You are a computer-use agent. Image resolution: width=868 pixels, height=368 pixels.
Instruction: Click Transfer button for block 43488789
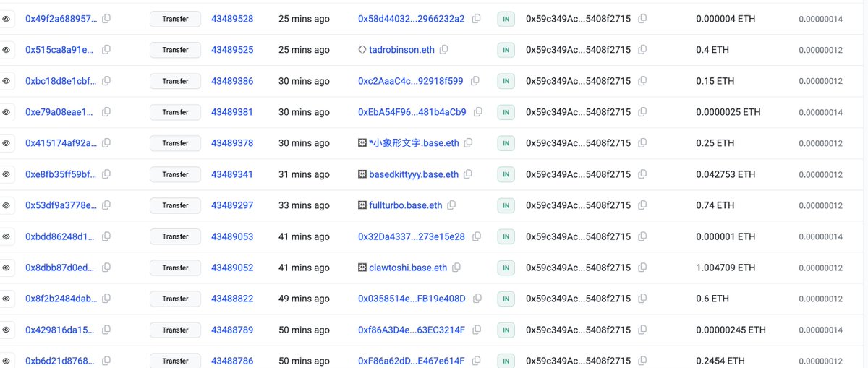pos(175,330)
